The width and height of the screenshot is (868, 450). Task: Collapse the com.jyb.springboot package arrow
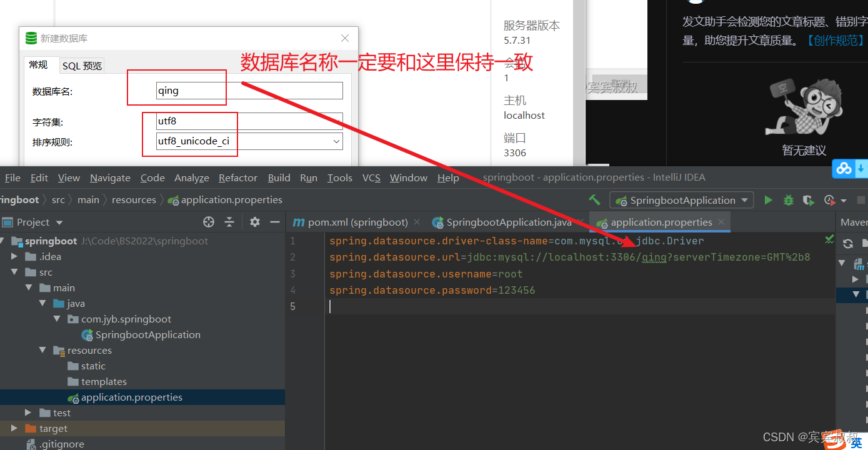click(x=57, y=319)
